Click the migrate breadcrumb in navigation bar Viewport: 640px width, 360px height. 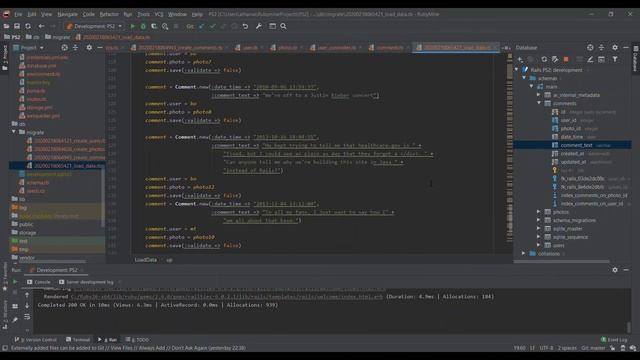(58, 37)
